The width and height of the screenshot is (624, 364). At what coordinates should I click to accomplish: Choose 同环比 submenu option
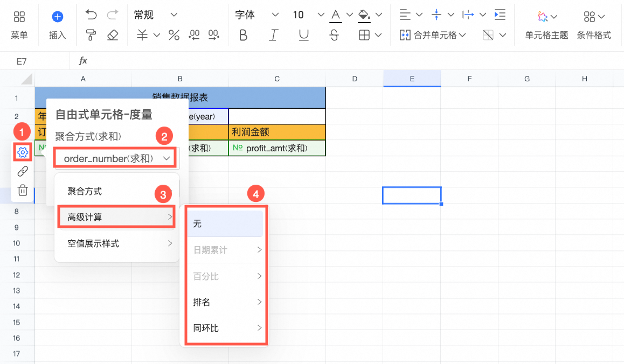(225, 328)
